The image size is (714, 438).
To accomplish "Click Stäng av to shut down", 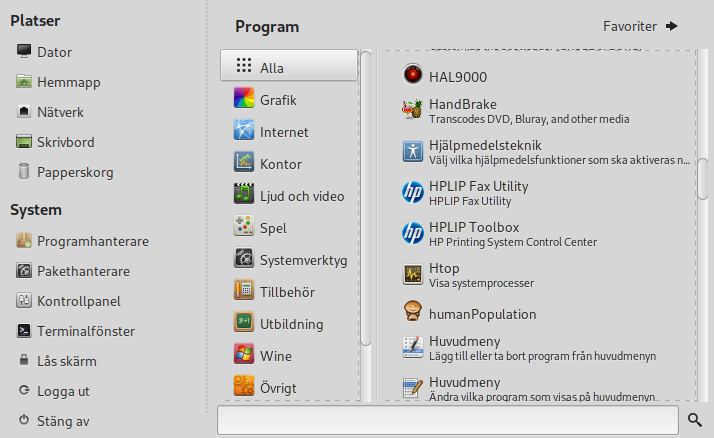I will pyautogui.click(x=62, y=421).
